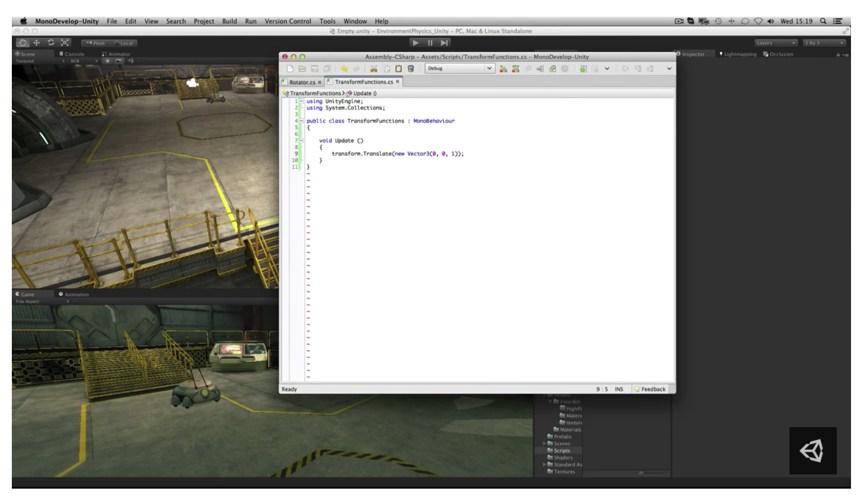Switch to the Console tab
The height and width of the screenshot is (504, 864).
point(72,54)
